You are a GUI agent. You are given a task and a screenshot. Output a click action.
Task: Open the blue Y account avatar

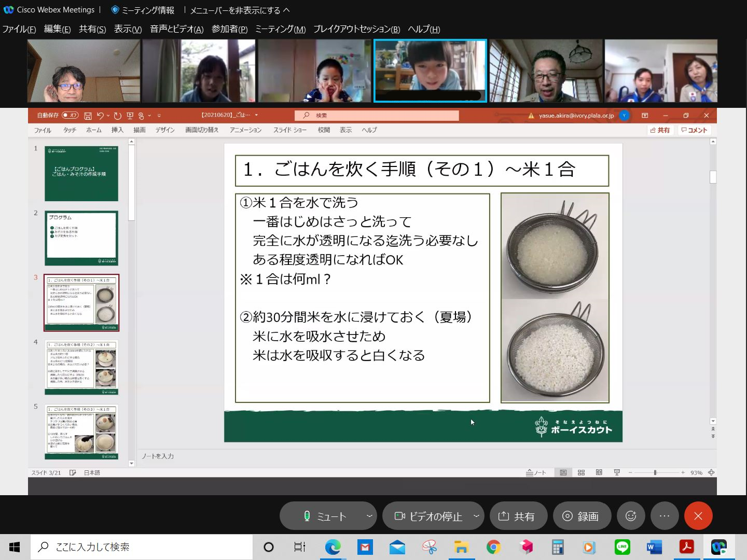[625, 116]
